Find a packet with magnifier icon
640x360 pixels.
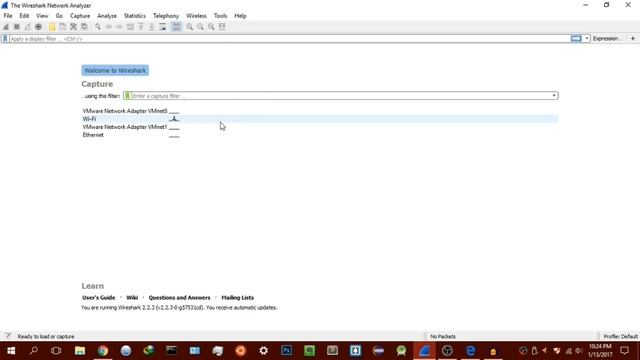click(98, 27)
